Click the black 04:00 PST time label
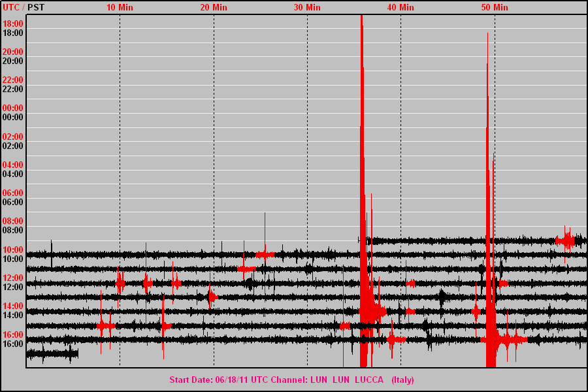This screenshot has width=588, height=392. (13, 174)
